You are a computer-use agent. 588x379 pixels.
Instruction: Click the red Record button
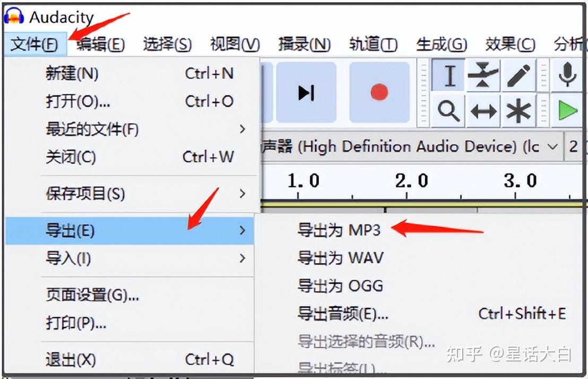379,92
